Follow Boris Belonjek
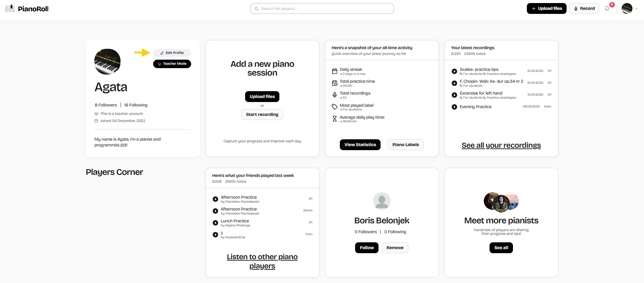 click(367, 248)
